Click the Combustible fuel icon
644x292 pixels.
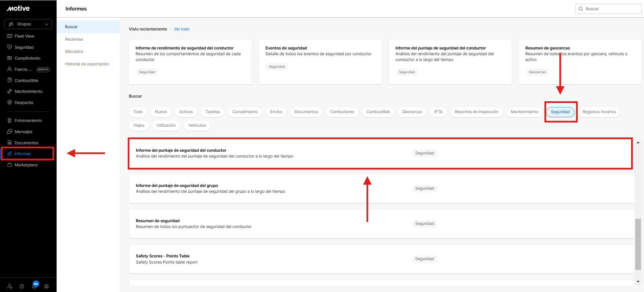click(9, 80)
